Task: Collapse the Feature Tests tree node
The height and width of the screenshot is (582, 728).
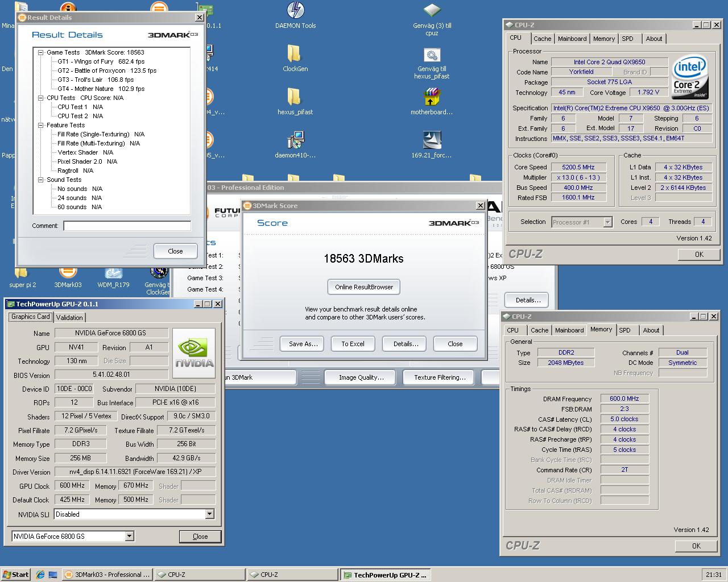Action: click(41, 125)
